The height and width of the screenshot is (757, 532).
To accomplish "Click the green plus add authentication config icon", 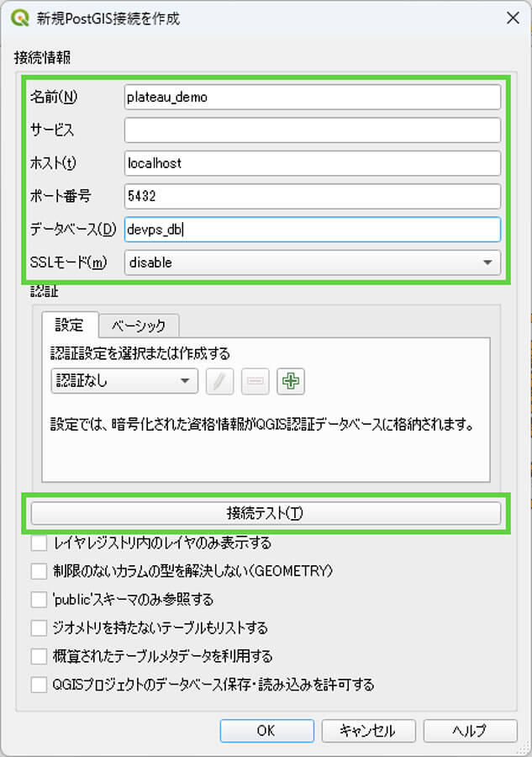I will (290, 381).
